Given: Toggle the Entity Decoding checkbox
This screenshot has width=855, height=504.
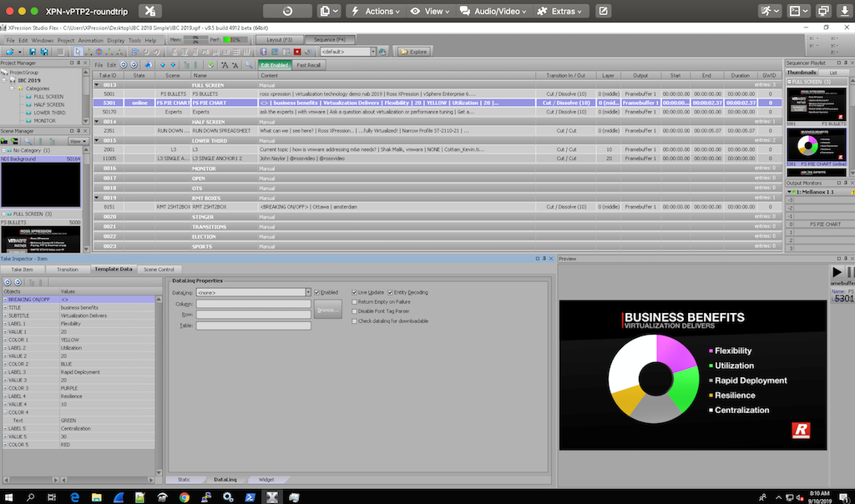Looking at the screenshot, I should click(391, 293).
